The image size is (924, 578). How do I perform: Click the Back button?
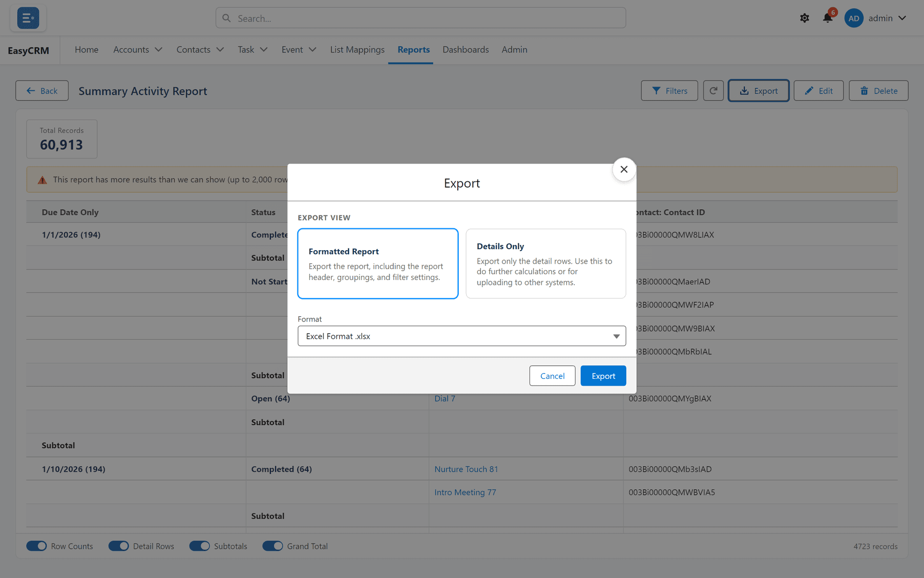coord(42,90)
